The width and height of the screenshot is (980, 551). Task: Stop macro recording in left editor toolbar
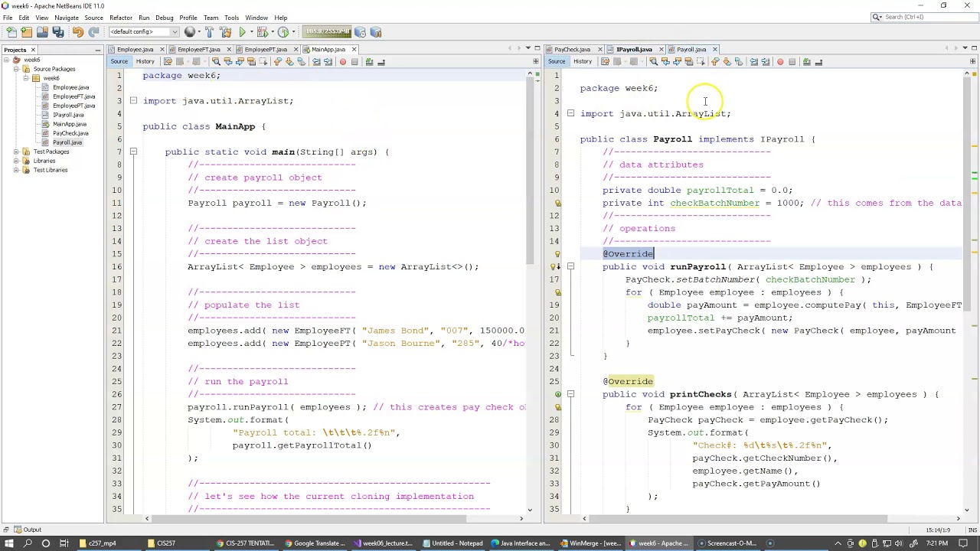tap(354, 62)
